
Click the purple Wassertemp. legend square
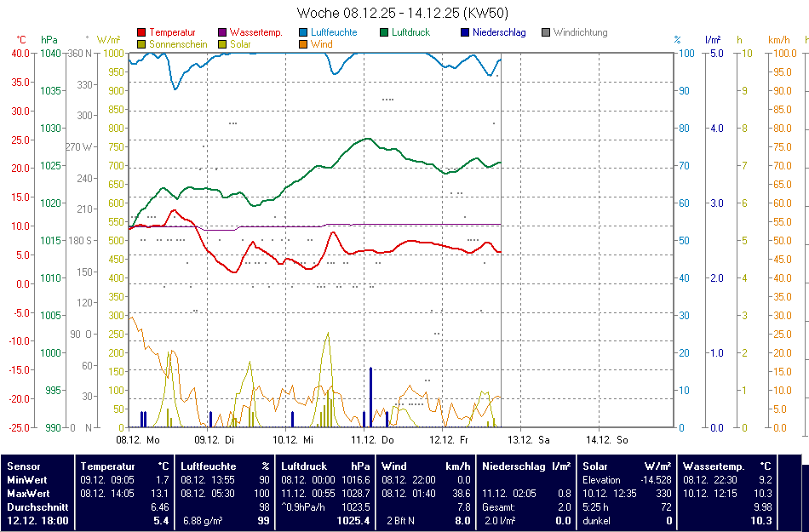pos(223,33)
